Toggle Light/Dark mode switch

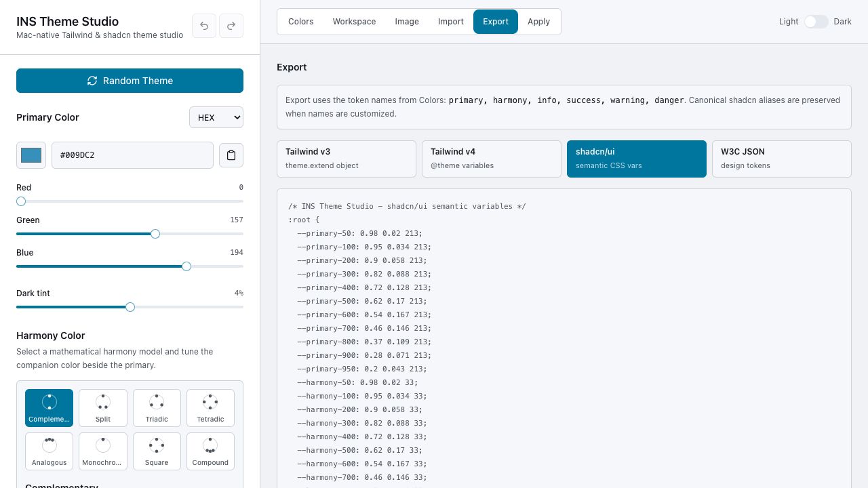(816, 22)
